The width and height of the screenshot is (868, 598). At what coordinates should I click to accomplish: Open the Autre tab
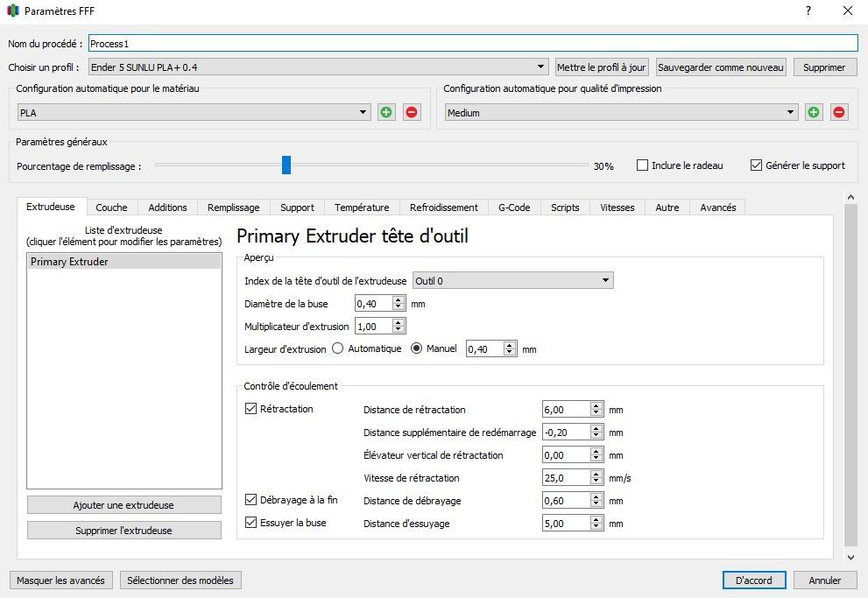(667, 208)
